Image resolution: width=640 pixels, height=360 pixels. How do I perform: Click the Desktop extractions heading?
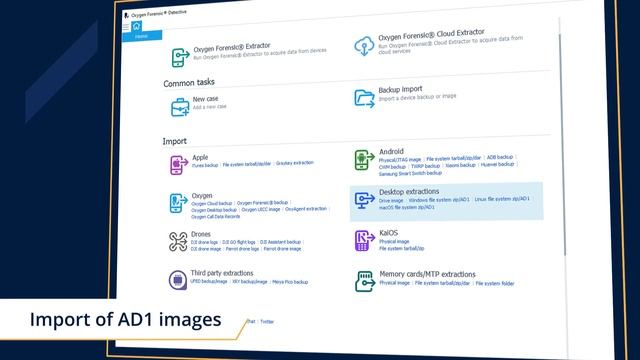click(x=409, y=191)
